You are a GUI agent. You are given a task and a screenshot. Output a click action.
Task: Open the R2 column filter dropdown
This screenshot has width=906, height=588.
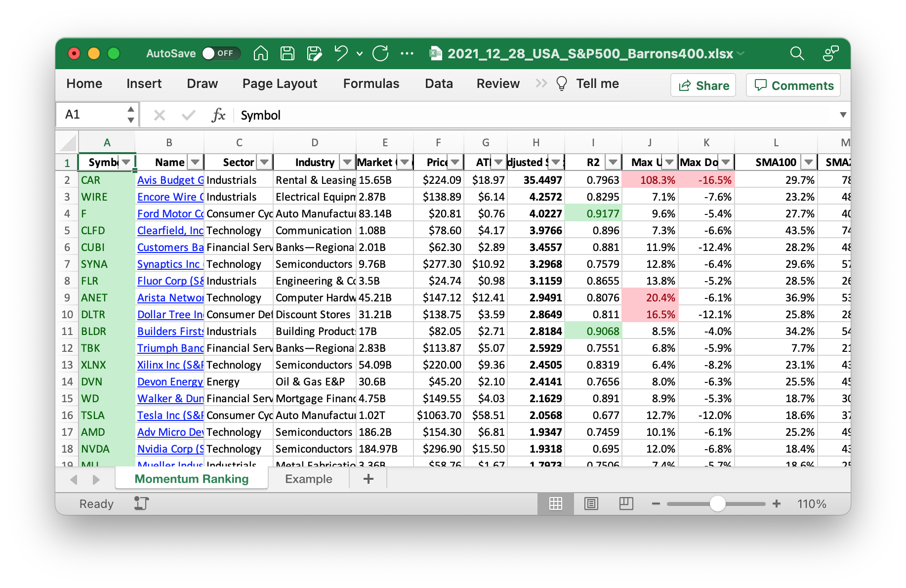click(x=613, y=163)
